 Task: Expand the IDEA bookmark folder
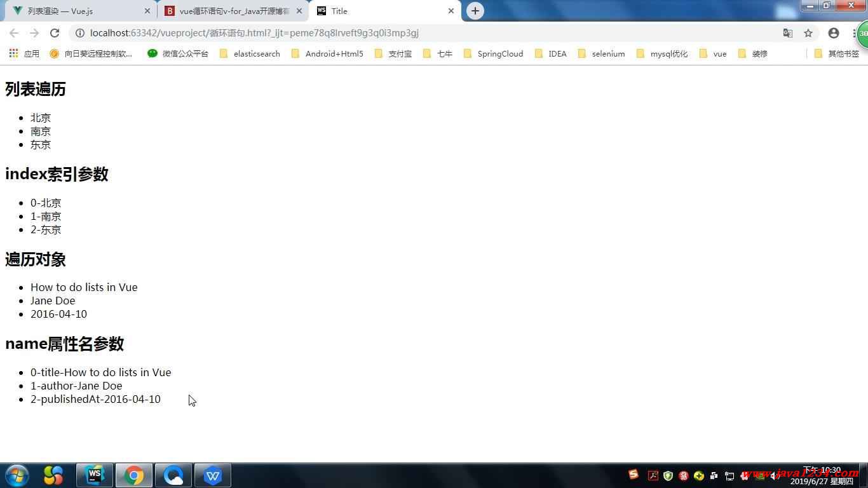point(551,53)
